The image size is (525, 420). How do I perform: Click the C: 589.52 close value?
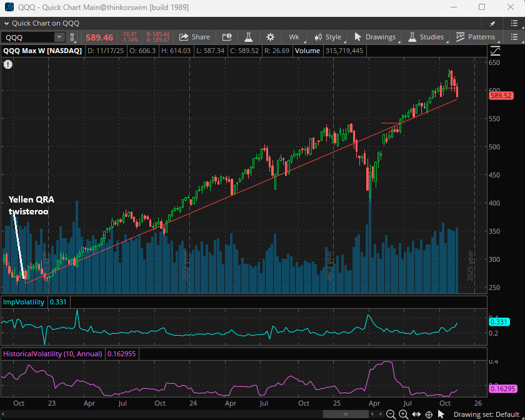tap(245, 51)
